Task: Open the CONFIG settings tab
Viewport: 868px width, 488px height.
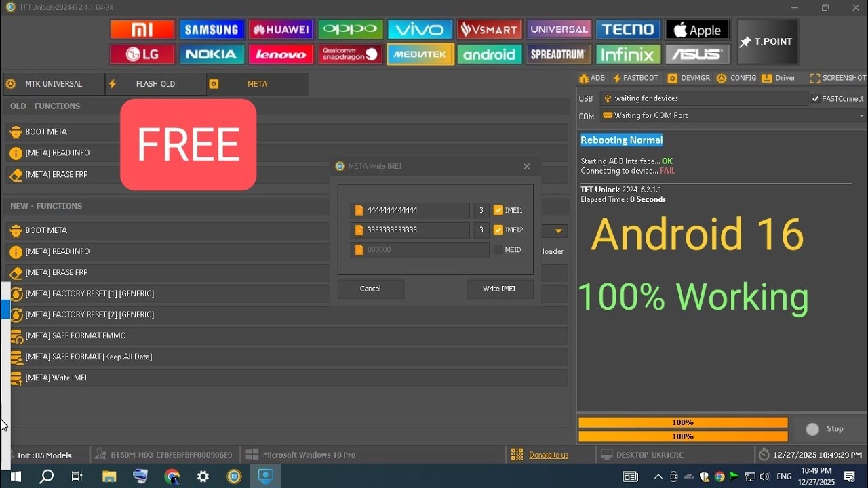Action: coord(736,79)
